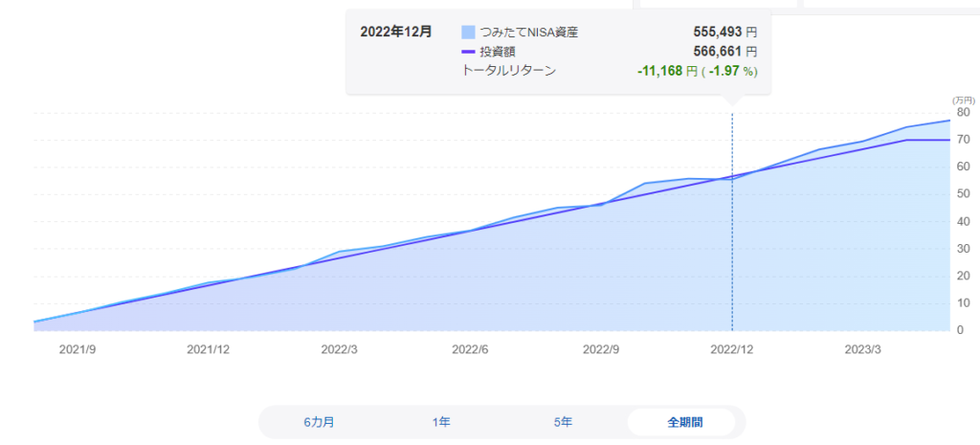Choose the 5年 time range
Viewport: 980px width, 445px height.
coord(563,422)
